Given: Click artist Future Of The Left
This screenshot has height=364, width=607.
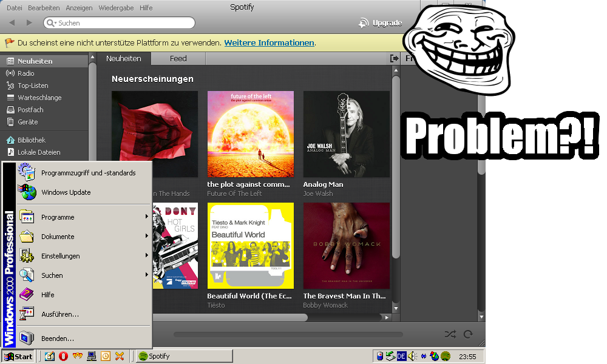Looking at the screenshot, I should [x=234, y=194].
